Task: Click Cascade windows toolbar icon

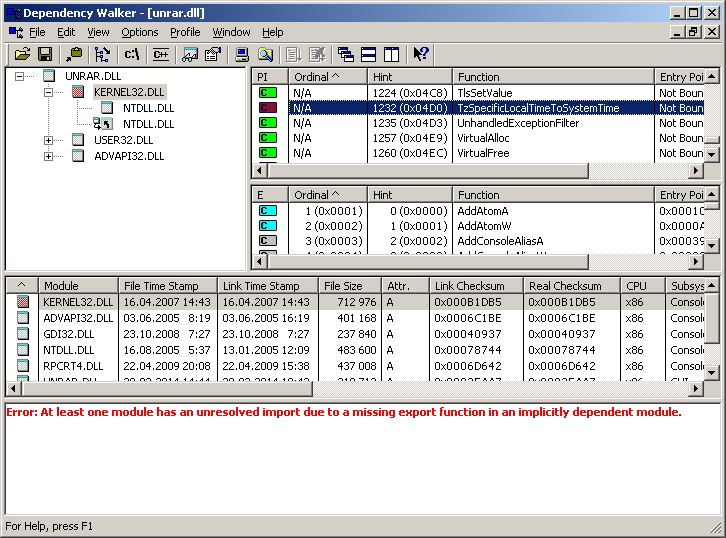Action: (345, 55)
